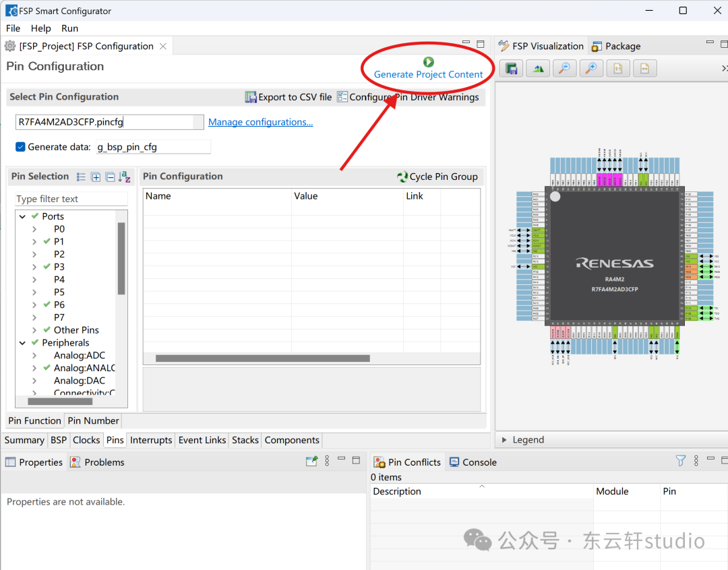Collapse the Peripherals tree node
This screenshot has width=728, height=570.
(22, 343)
